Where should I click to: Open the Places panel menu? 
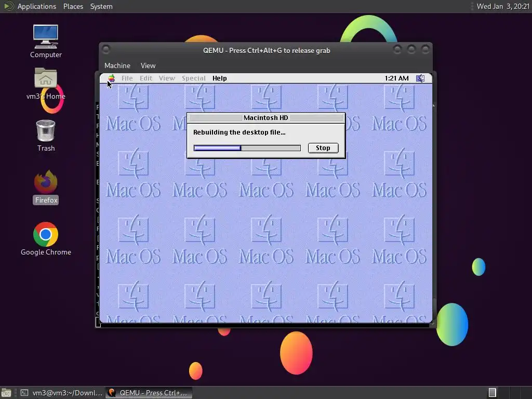73,6
